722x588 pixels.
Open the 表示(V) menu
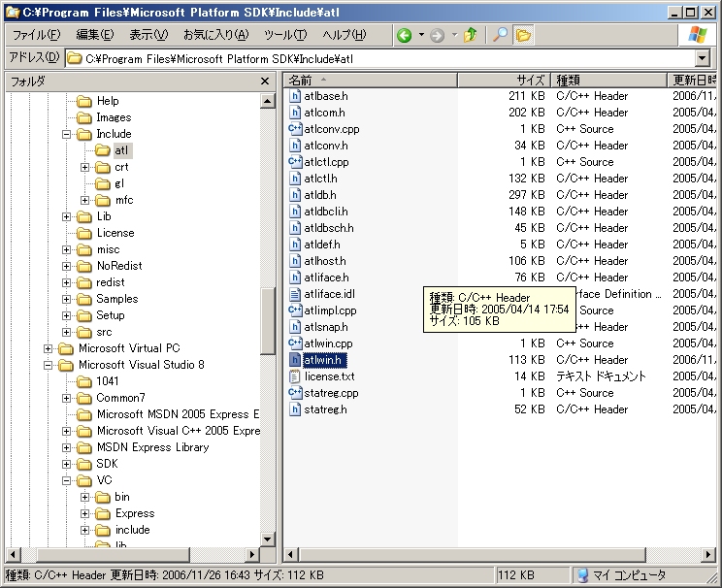coord(148,35)
